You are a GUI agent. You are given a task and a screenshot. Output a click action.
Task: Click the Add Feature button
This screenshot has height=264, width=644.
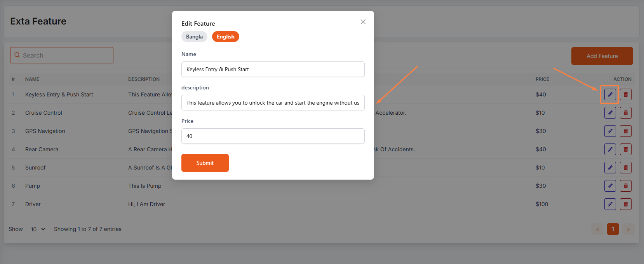(602, 56)
